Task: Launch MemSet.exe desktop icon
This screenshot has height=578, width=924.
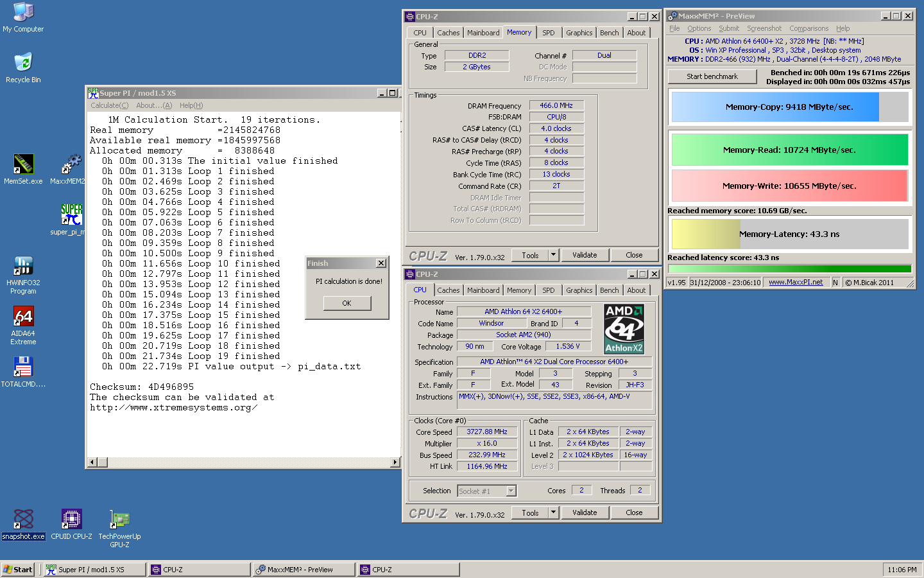Action: (23, 170)
